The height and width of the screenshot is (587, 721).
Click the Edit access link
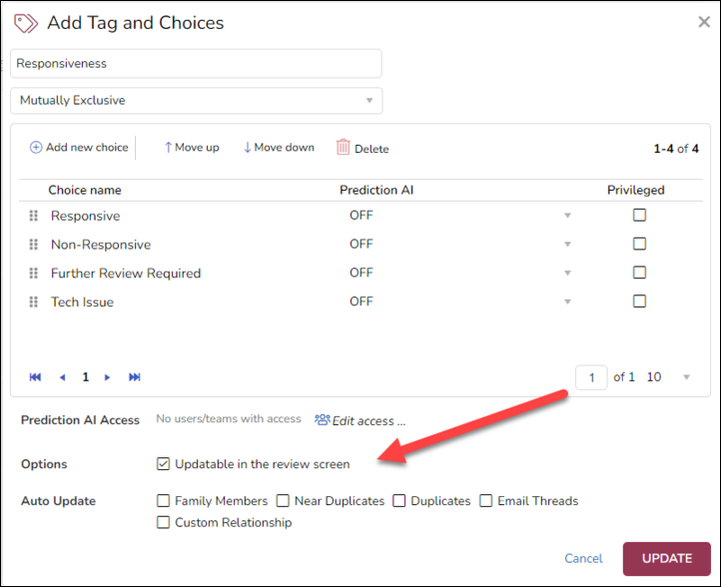360,421
